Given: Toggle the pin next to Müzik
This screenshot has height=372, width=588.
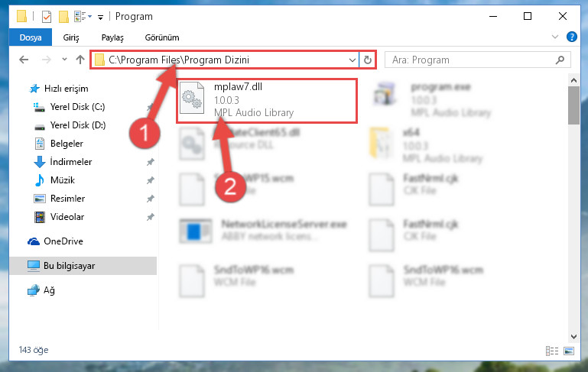Looking at the screenshot, I should click(x=150, y=180).
